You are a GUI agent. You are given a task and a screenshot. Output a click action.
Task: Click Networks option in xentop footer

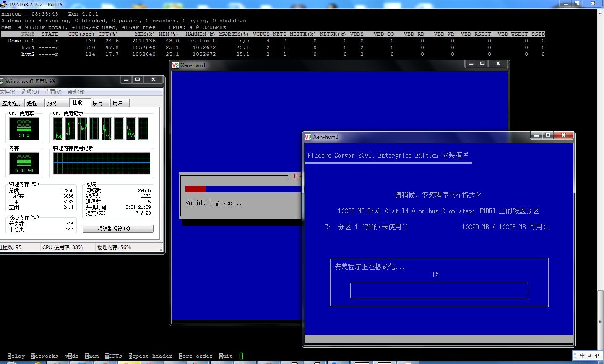point(45,356)
